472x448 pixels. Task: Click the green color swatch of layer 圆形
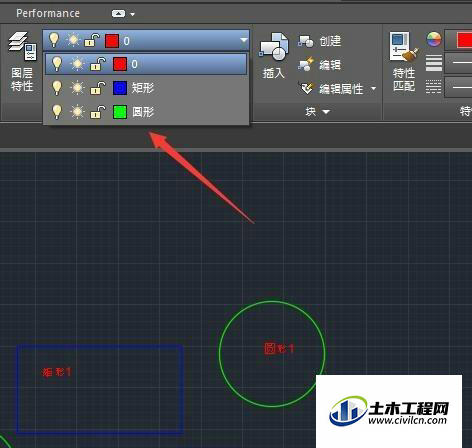pyautogui.click(x=120, y=112)
